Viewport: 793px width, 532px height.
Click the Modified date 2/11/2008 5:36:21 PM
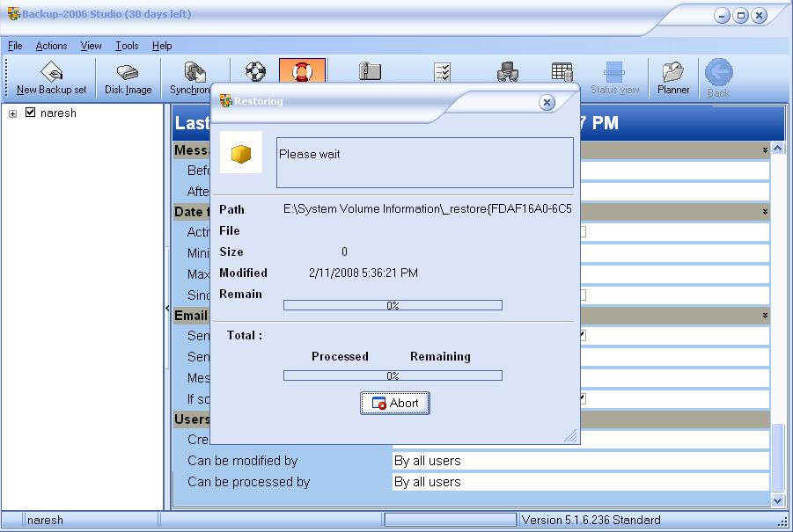(x=363, y=273)
